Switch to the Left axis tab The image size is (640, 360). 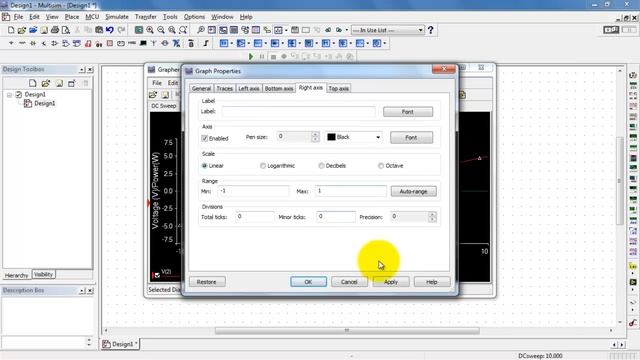pos(249,89)
